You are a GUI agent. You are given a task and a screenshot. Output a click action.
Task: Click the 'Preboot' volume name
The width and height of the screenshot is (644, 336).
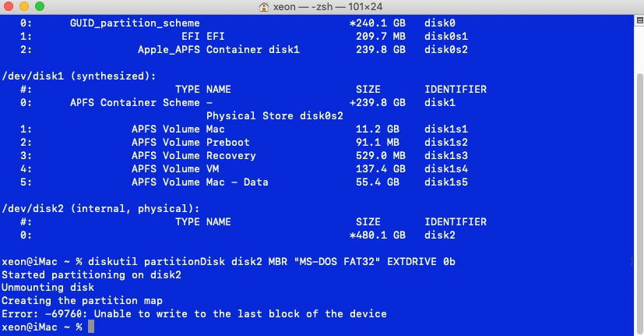click(228, 143)
